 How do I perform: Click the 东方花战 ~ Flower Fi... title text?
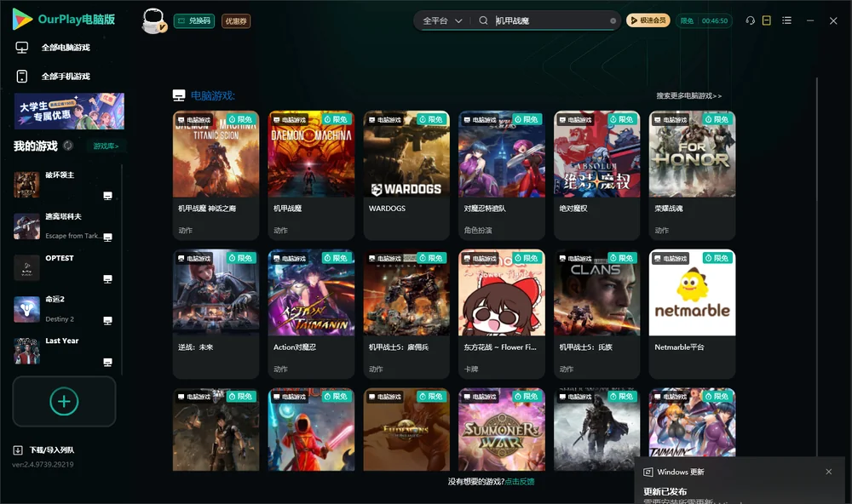(500, 347)
